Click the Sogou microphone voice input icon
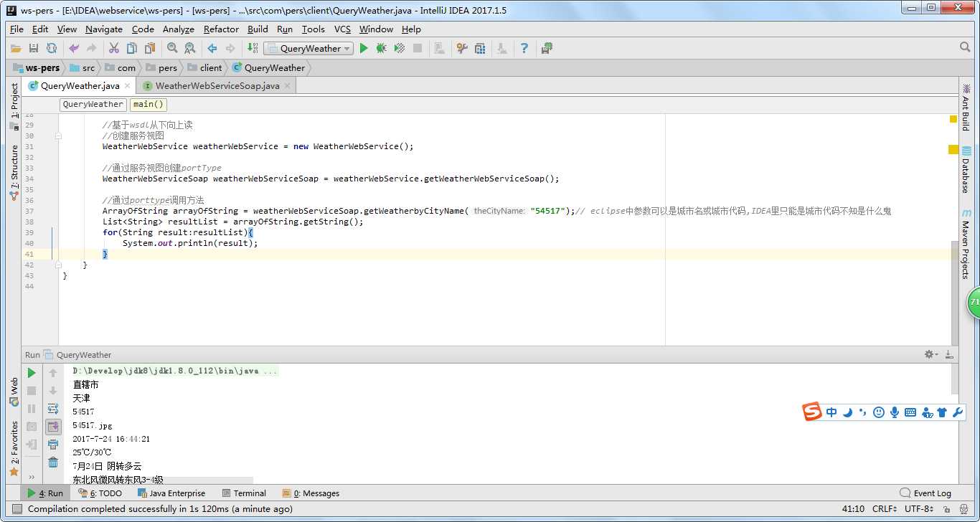980x522 pixels. [895, 412]
